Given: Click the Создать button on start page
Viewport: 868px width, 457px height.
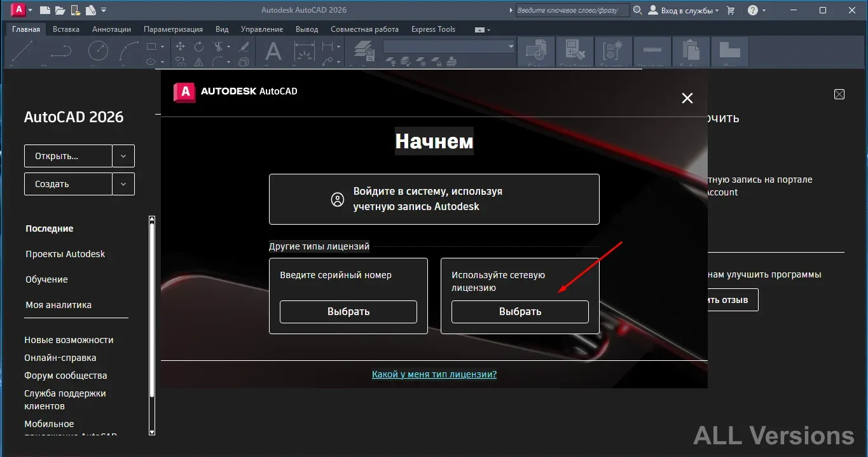Looking at the screenshot, I should [x=68, y=184].
